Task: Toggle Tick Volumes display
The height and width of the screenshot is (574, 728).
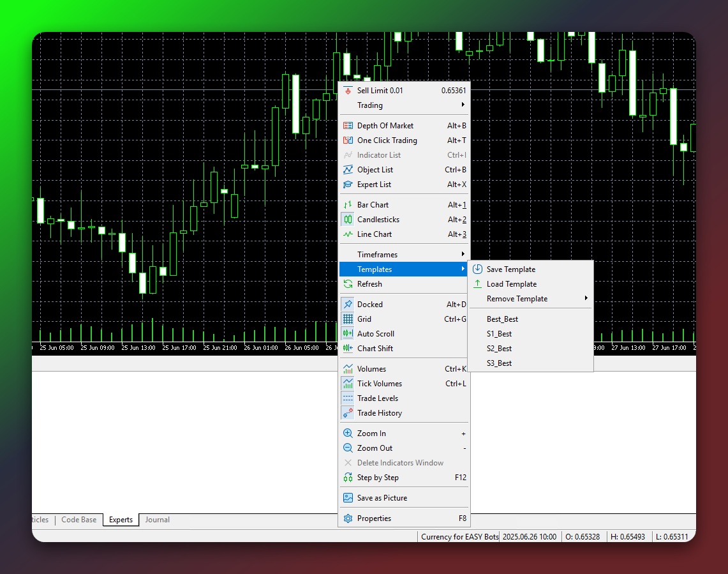Action: 403,384
